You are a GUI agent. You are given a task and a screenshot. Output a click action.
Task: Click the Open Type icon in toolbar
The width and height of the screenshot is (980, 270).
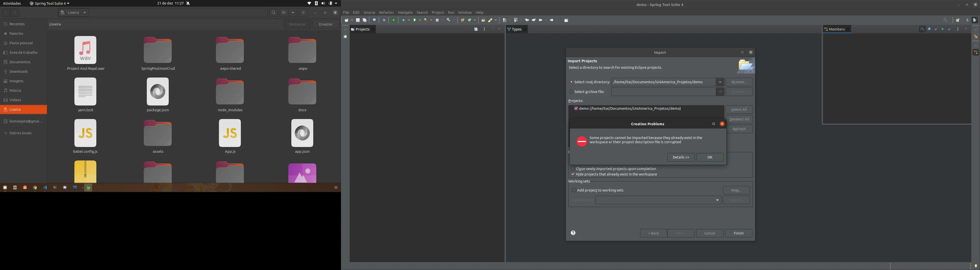click(483, 20)
